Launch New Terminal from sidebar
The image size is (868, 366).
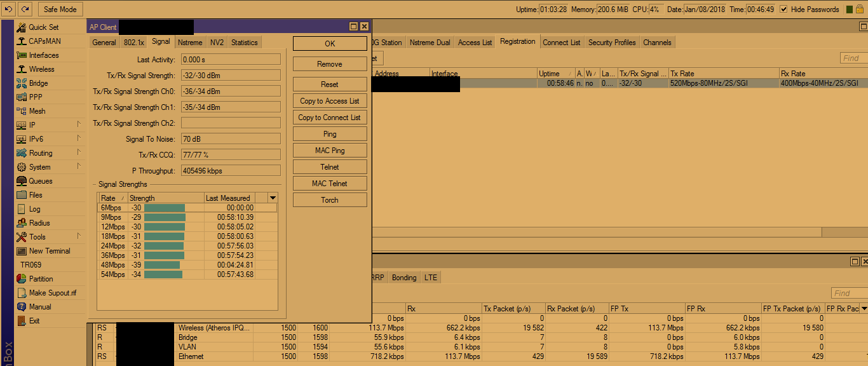click(x=22, y=251)
